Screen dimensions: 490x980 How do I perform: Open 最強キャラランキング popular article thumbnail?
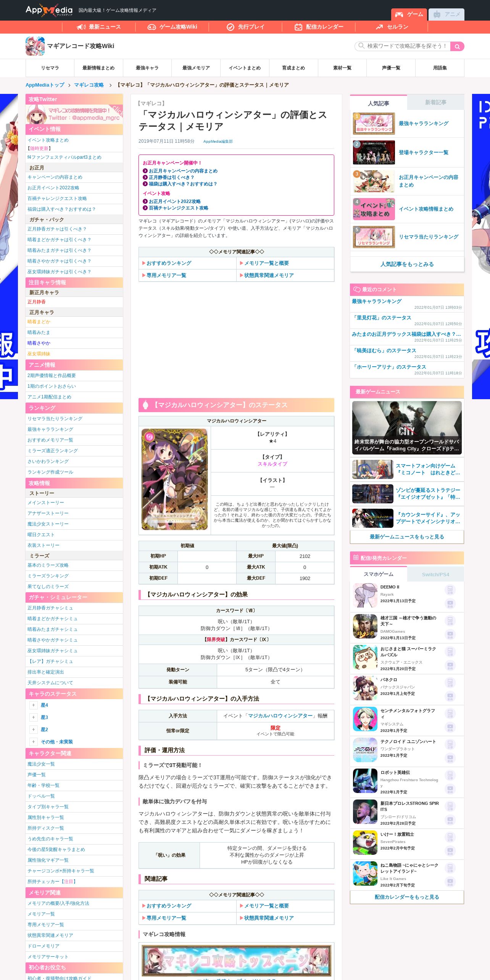click(x=374, y=124)
